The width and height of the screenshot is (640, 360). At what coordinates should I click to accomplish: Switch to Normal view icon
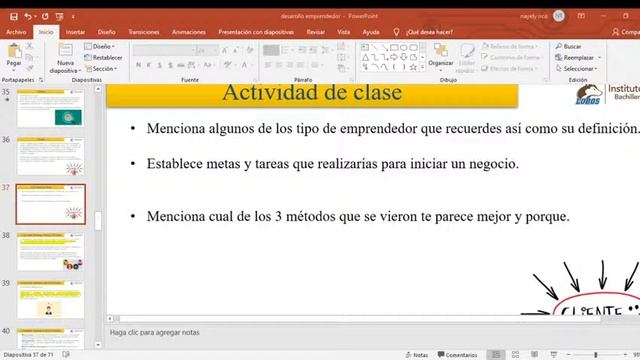(x=496, y=355)
